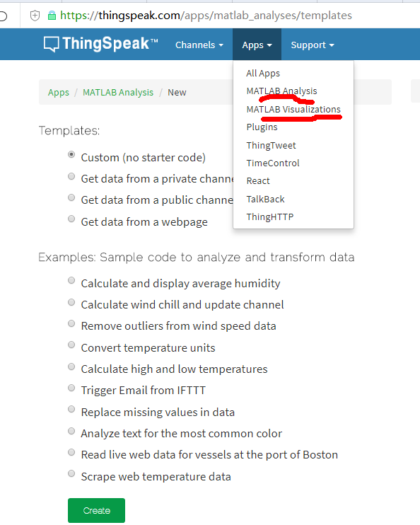This screenshot has width=420, height=525.
Task: Click the green Create button
Action: 96,510
